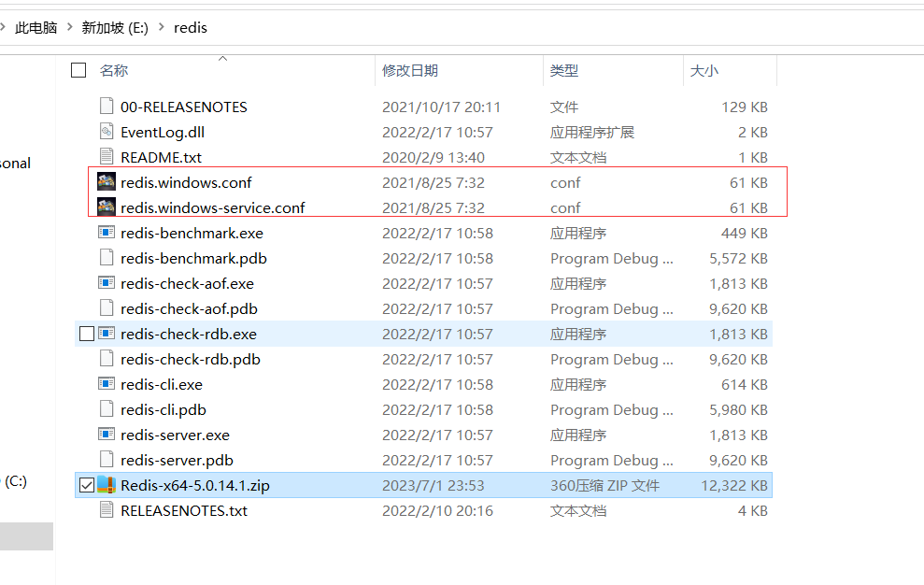The width and height of the screenshot is (924, 585).
Task: Click the 5,980 KB size cell
Action: [x=738, y=410]
